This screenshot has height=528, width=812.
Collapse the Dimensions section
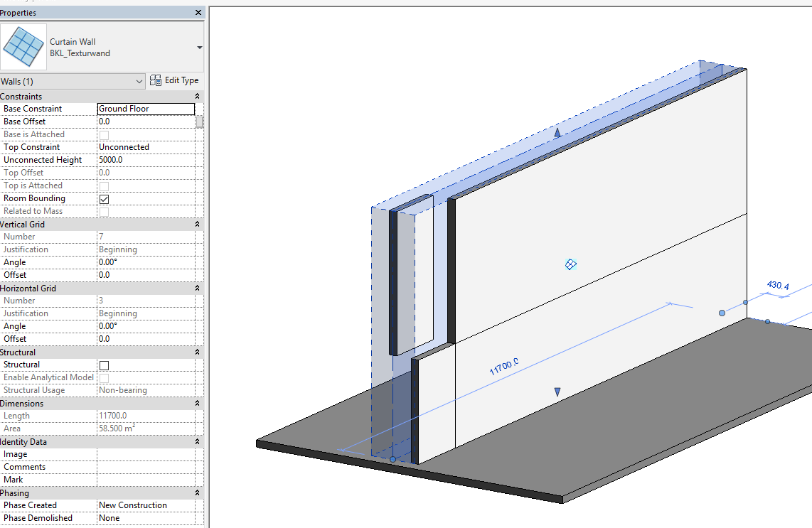[x=197, y=403]
